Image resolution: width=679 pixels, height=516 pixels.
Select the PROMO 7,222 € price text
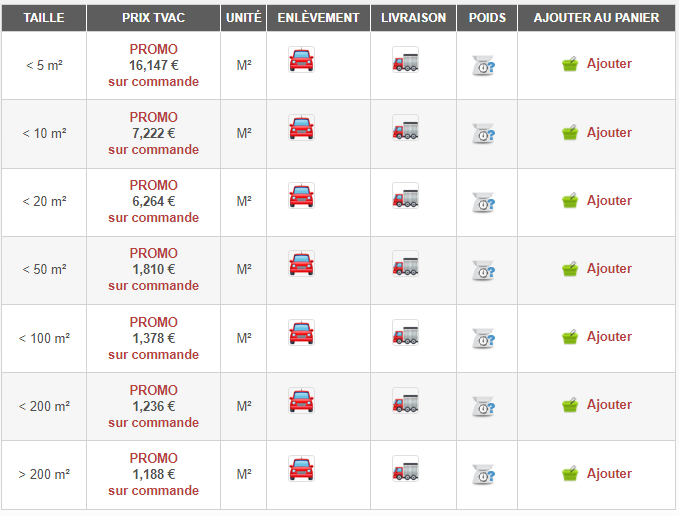[153, 133]
